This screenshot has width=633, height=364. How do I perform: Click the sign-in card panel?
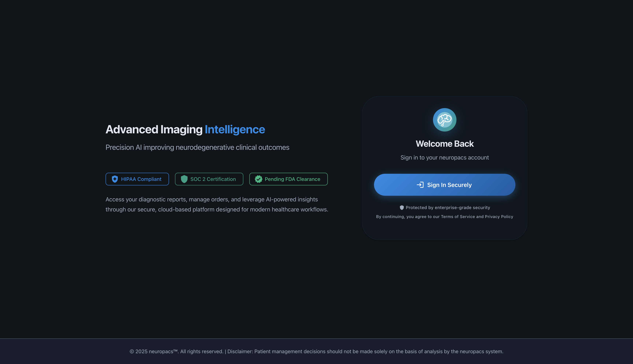point(444,168)
